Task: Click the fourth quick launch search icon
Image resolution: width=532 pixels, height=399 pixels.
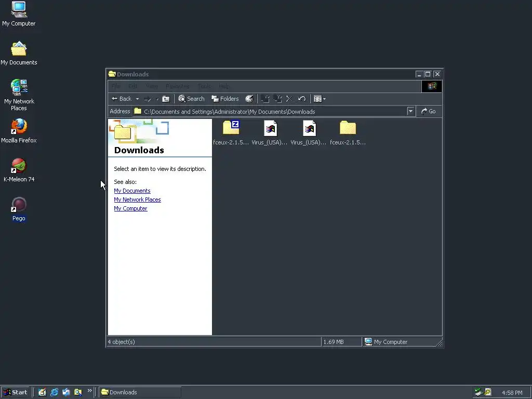Action: 78,392
